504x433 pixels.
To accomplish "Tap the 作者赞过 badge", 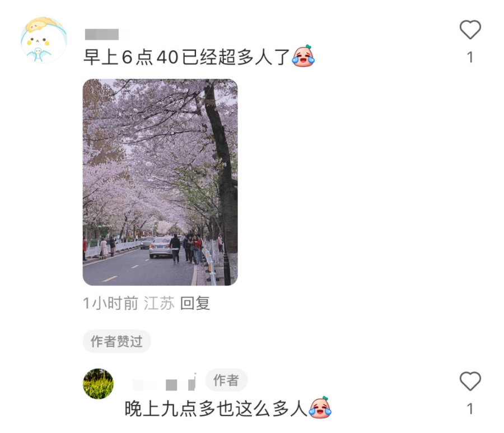I will 116,341.
